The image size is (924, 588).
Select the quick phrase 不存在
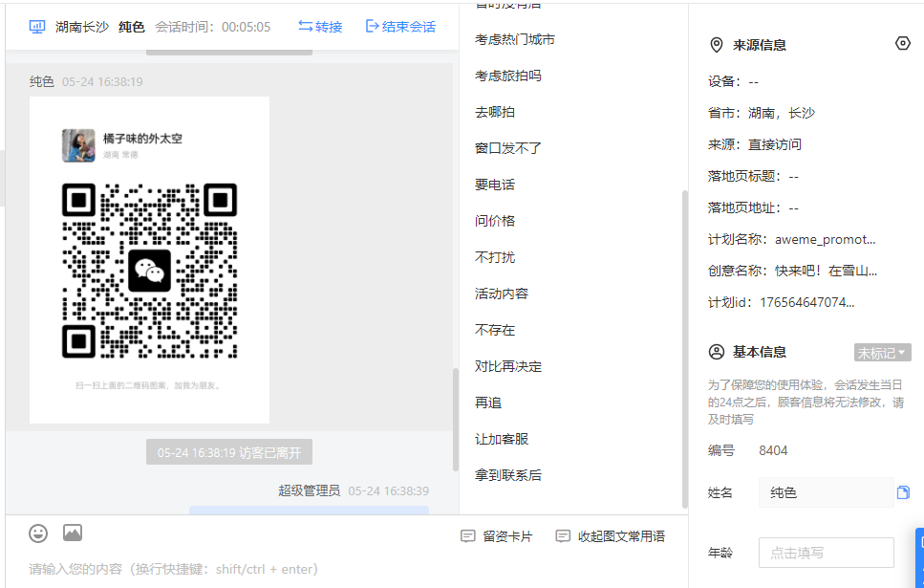[x=495, y=330]
